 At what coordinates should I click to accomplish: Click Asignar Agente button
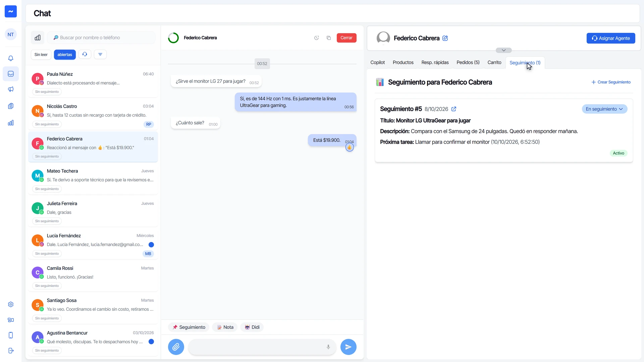click(x=611, y=38)
